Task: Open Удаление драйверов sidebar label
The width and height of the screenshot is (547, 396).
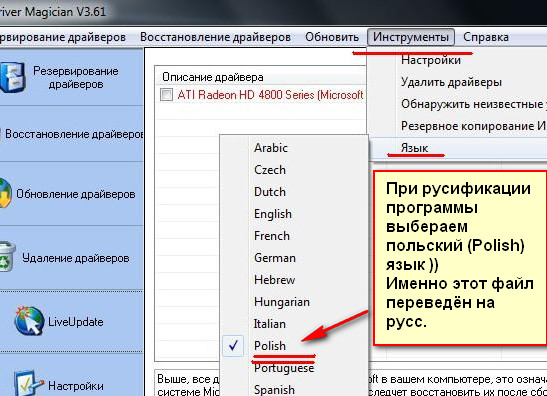Action: [76, 258]
